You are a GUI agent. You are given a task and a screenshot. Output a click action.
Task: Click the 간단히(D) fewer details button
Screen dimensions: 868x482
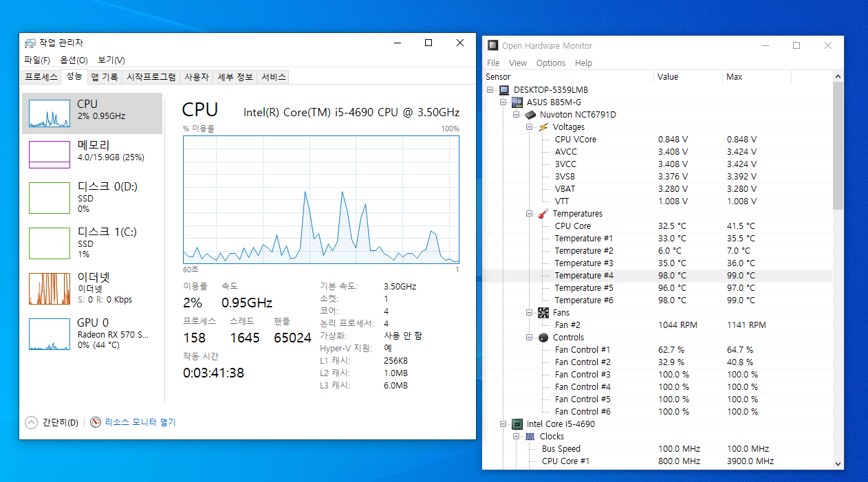(52, 422)
